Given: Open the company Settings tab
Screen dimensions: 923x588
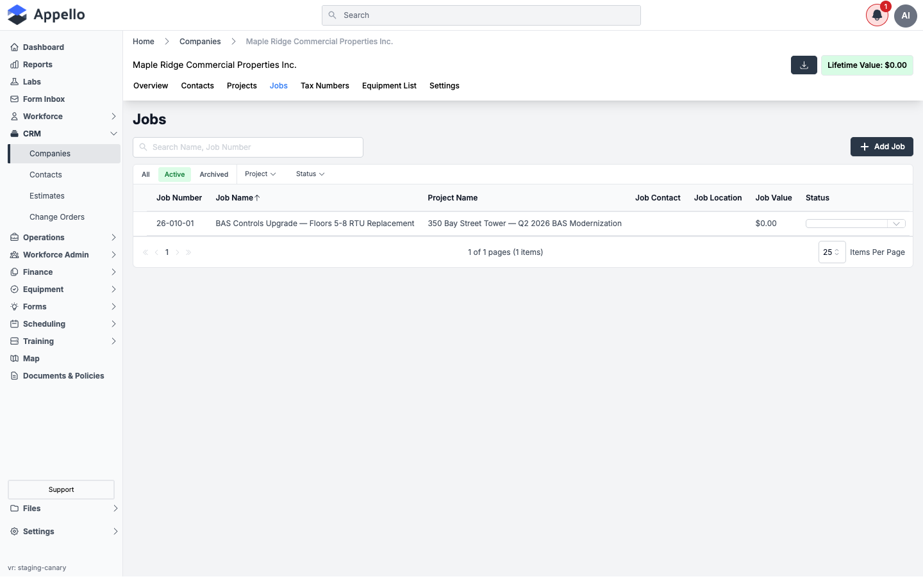Looking at the screenshot, I should coord(444,86).
